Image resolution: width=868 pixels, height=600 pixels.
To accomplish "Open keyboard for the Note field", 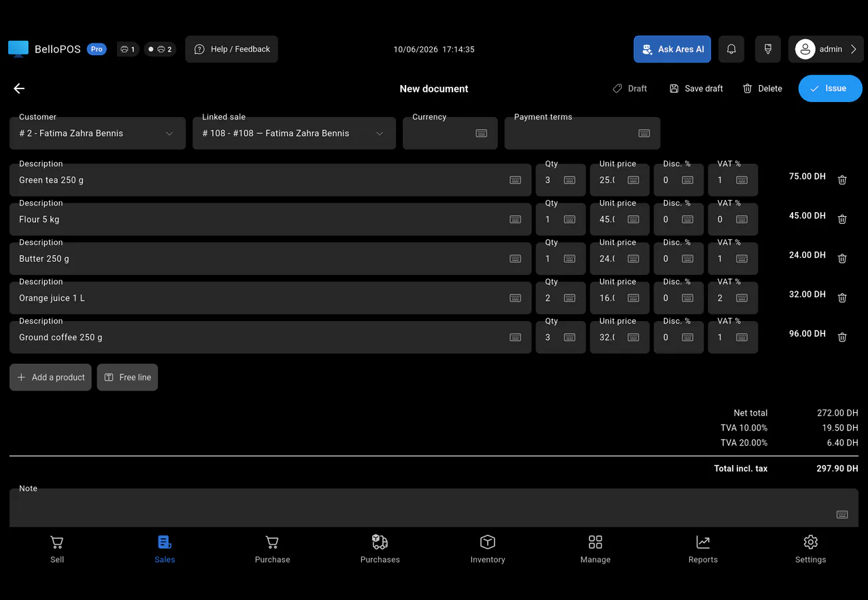I will tap(842, 514).
